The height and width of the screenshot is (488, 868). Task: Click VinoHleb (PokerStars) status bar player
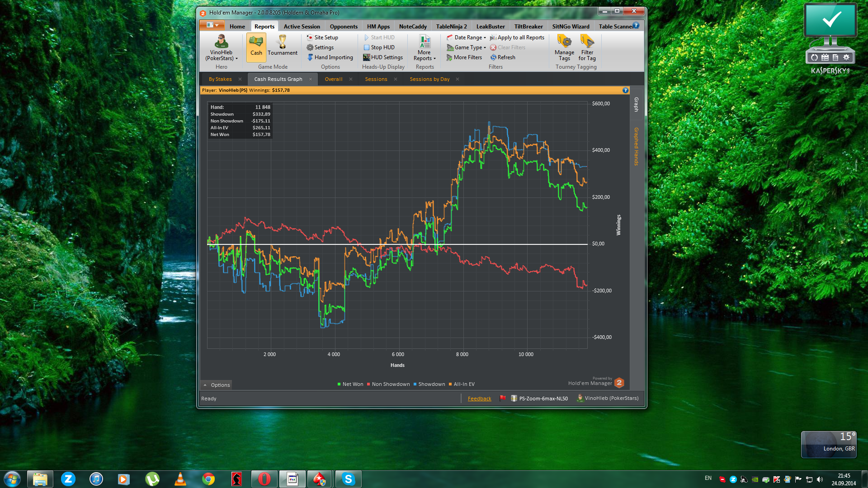click(x=608, y=398)
